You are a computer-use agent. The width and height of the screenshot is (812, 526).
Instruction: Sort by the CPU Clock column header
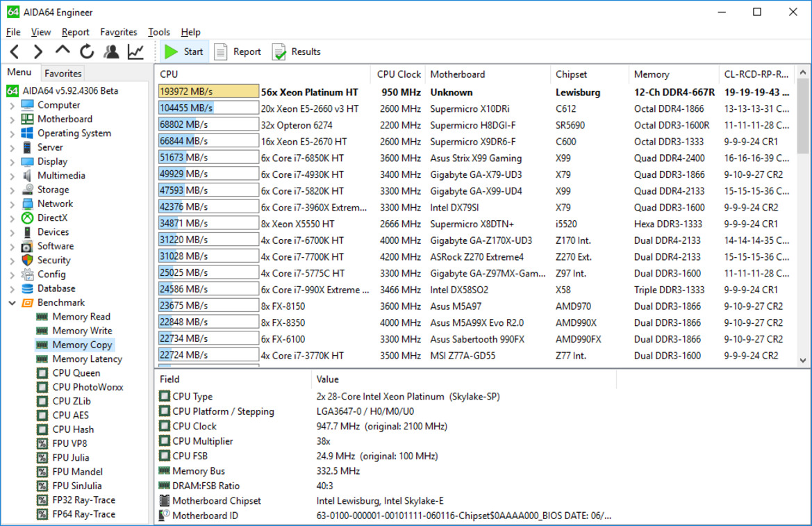coord(398,74)
